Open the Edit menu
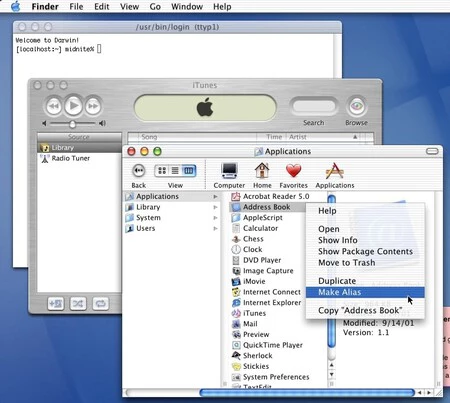Viewport: 450px width, 403px height. click(101, 6)
